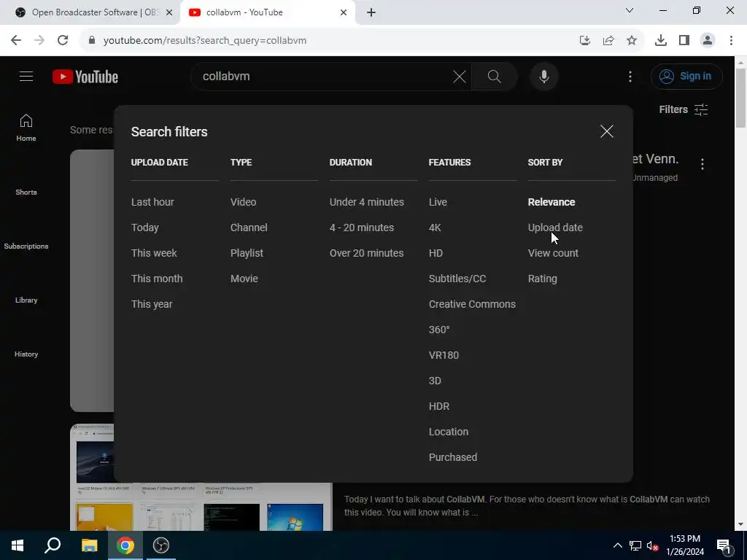Filter type to Channel

pyautogui.click(x=249, y=227)
